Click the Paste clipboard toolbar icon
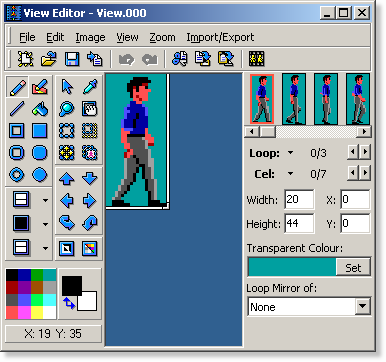This screenshot has width=386, height=362. coord(226,59)
